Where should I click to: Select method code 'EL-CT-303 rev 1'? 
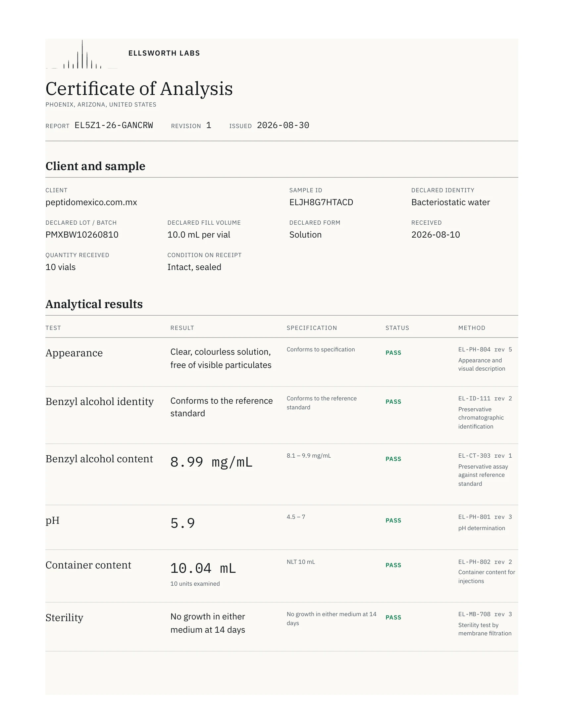pyautogui.click(x=485, y=456)
